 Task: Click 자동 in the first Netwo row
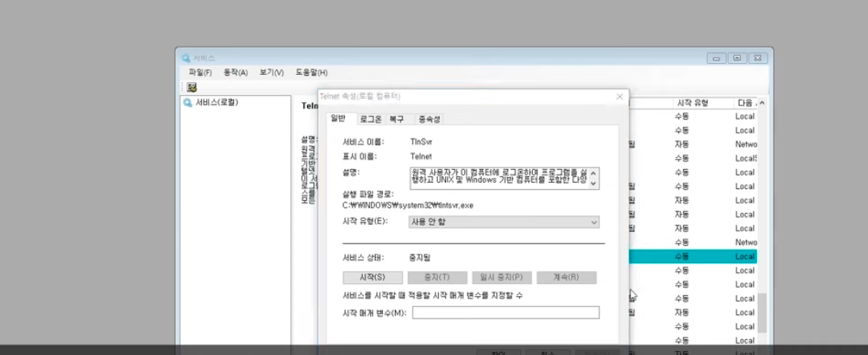coord(682,144)
